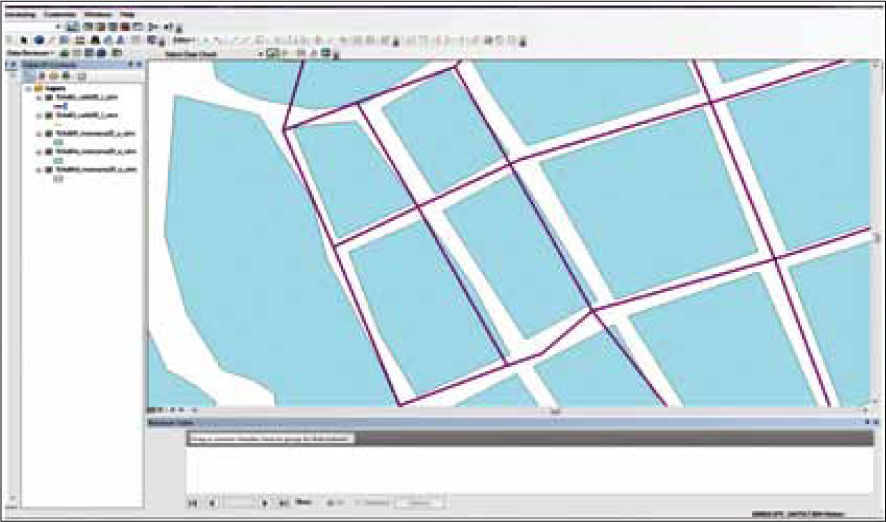Open the Customize menu
The image size is (886, 522).
pos(57,15)
